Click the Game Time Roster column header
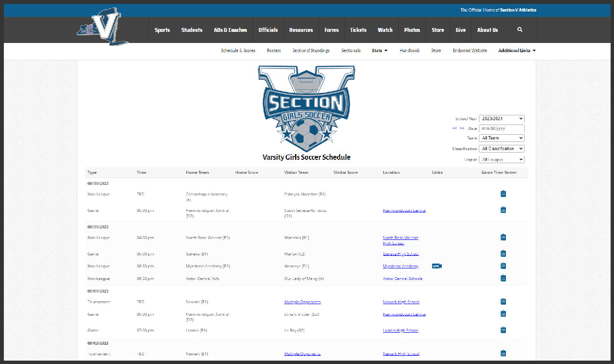 [499, 173]
